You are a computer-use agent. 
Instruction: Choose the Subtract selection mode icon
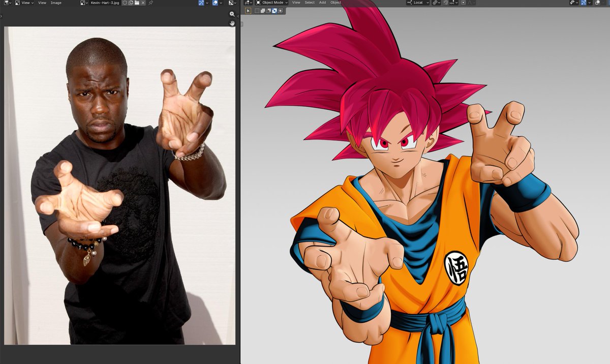268,11
